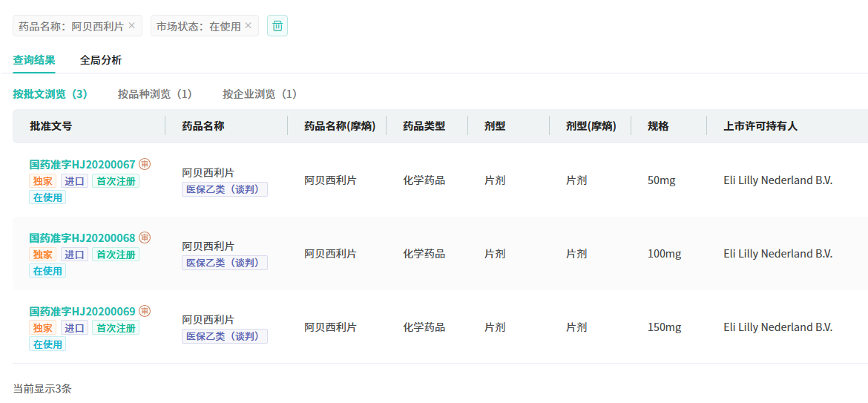The width and height of the screenshot is (868, 403).
Task: Open approval number 国药准字HJ20200068
Action: 82,237
